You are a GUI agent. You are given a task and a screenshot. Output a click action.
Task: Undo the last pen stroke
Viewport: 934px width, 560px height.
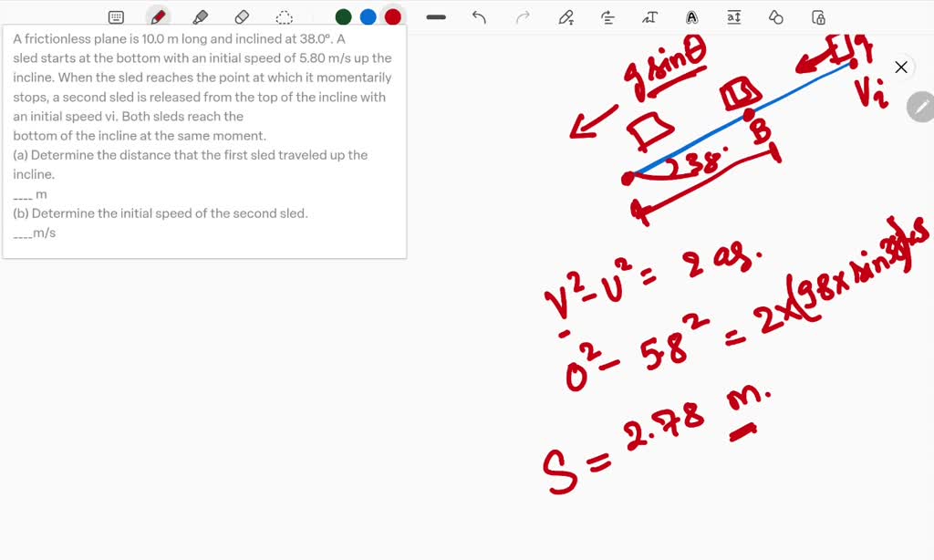[478, 16]
